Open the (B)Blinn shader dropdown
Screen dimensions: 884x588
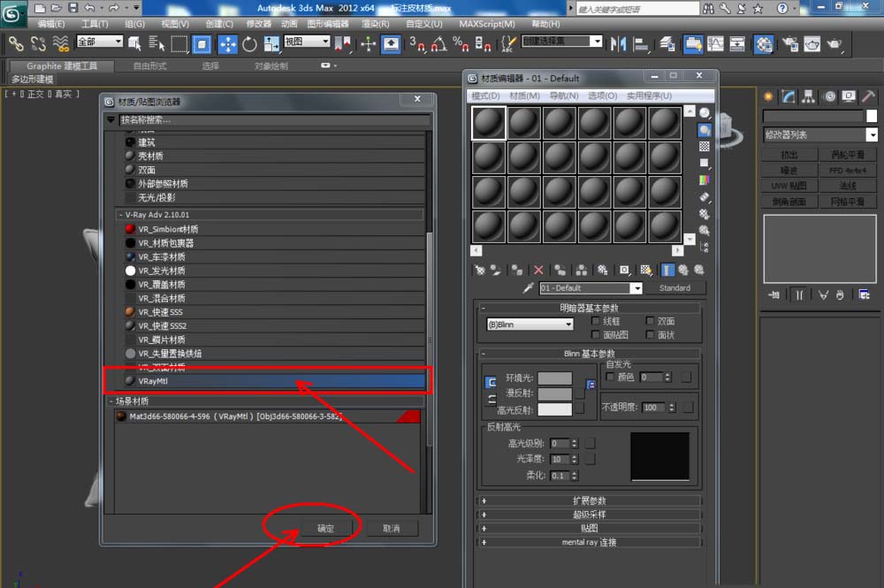(530, 325)
